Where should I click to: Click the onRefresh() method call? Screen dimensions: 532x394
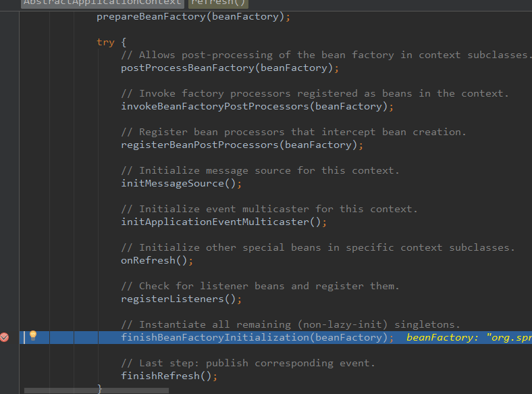click(x=157, y=260)
